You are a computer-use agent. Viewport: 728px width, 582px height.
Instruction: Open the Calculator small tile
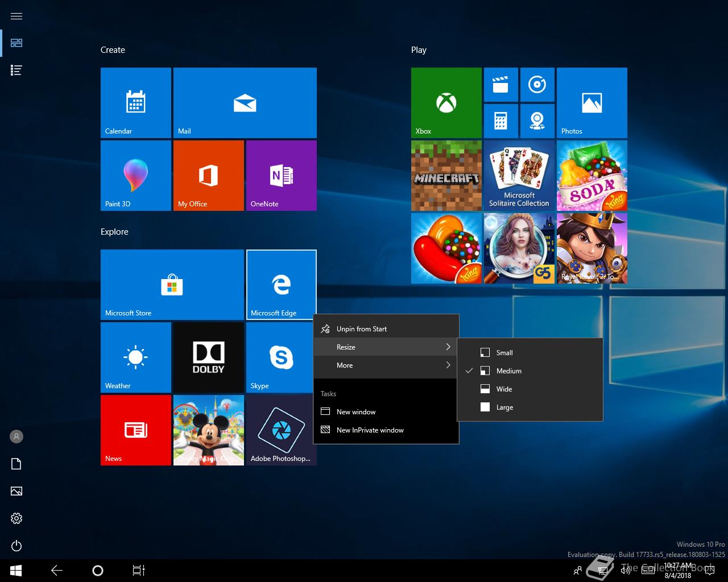coord(501,121)
